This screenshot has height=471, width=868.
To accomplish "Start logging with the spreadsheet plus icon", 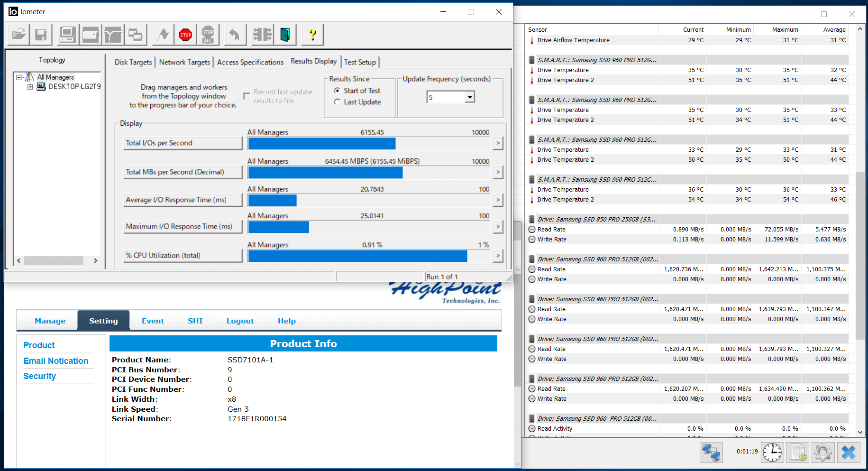I will 798,452.
